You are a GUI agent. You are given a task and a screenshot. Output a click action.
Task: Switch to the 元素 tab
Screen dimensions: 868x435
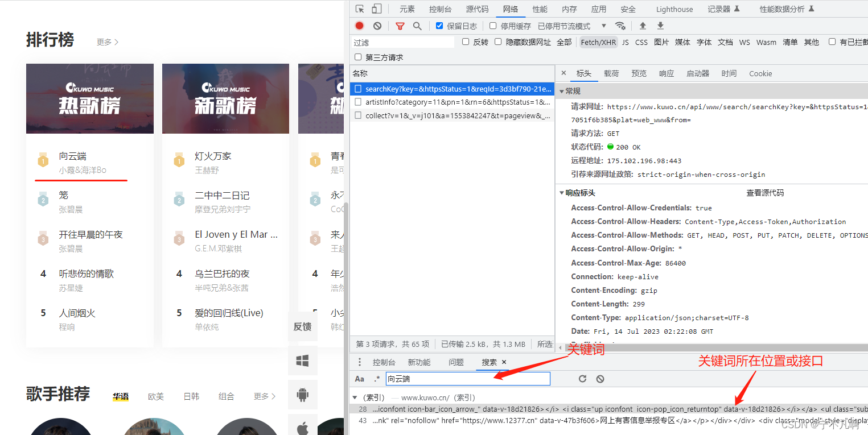click(x=407, y=9)
